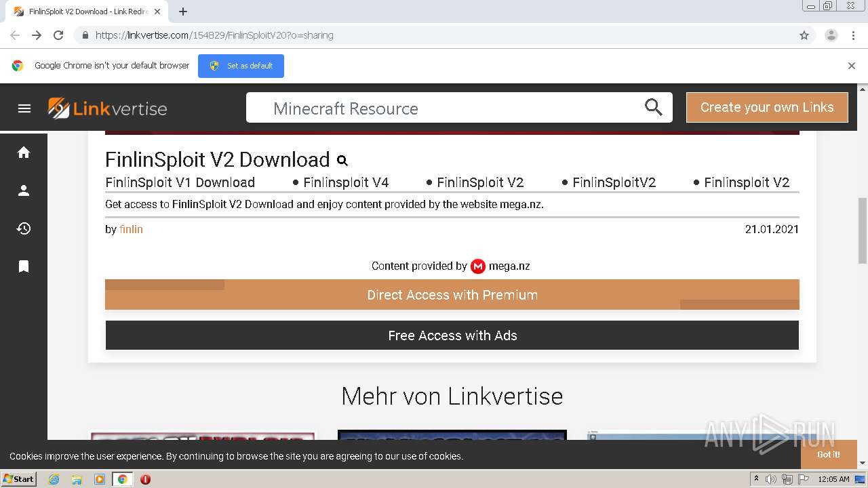Screen dimensions: 868x488
Task: Click Finlinsploit V4 related link
Action: click(x=346, y=182)
